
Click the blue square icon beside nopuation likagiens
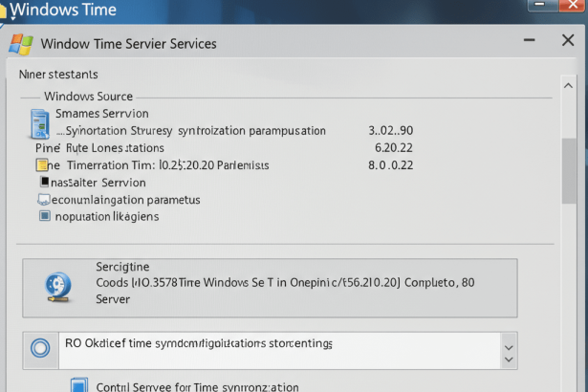coord(45,216)
